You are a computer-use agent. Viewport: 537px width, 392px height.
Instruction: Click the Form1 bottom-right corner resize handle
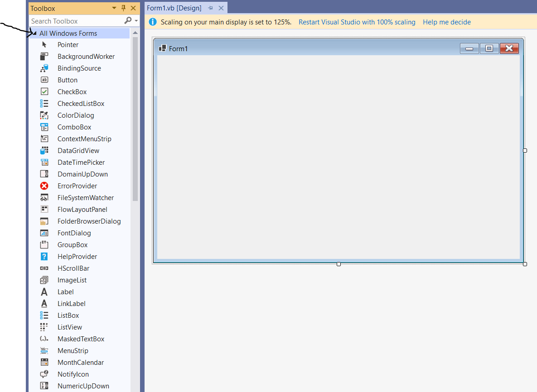click(525, 264)
